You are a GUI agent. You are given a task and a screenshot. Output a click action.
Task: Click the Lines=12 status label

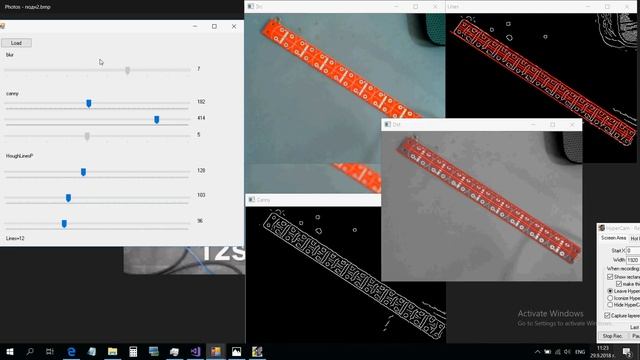(x=15, y=238)
